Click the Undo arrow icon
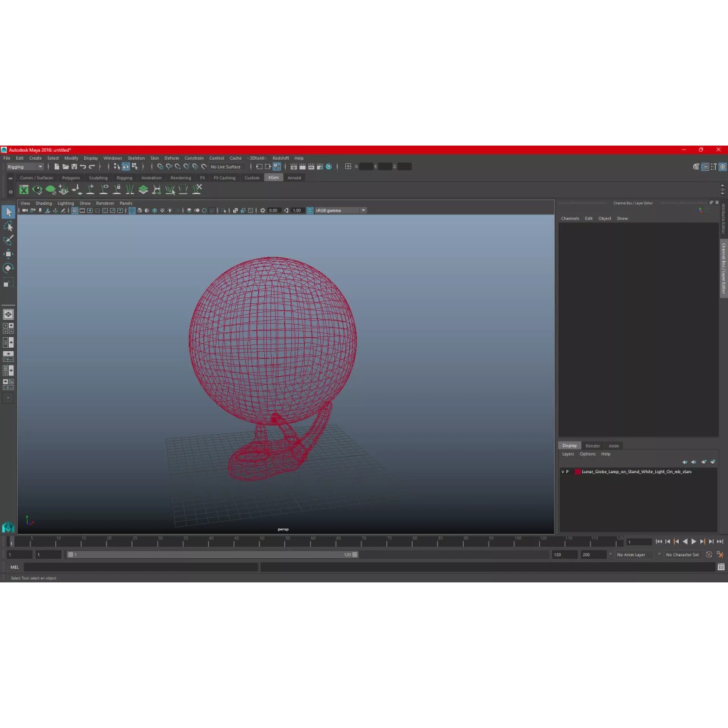The image size is (728, 728). [x=83, y=166]
